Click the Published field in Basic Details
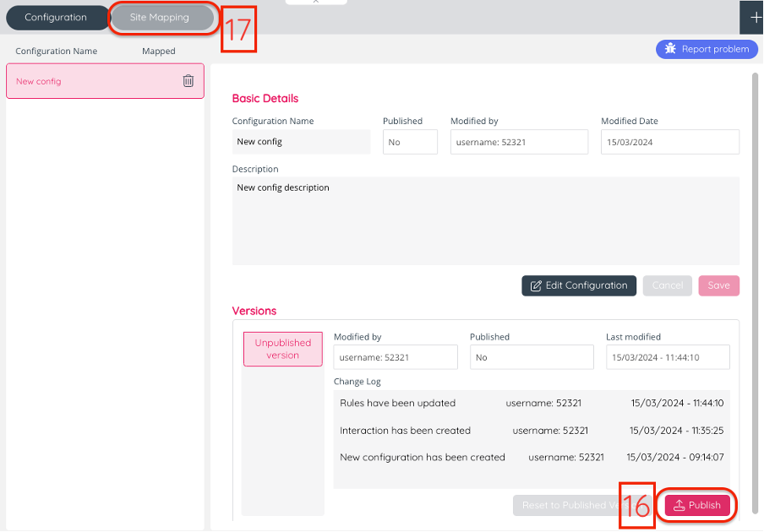 (x=410, y=142)
